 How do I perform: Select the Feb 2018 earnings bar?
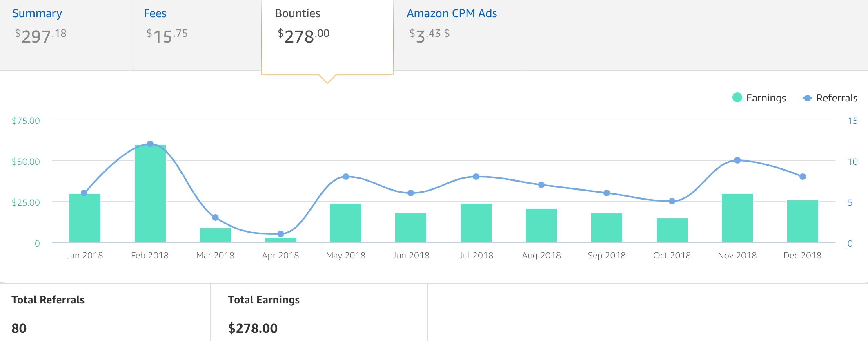click(150, 193)
